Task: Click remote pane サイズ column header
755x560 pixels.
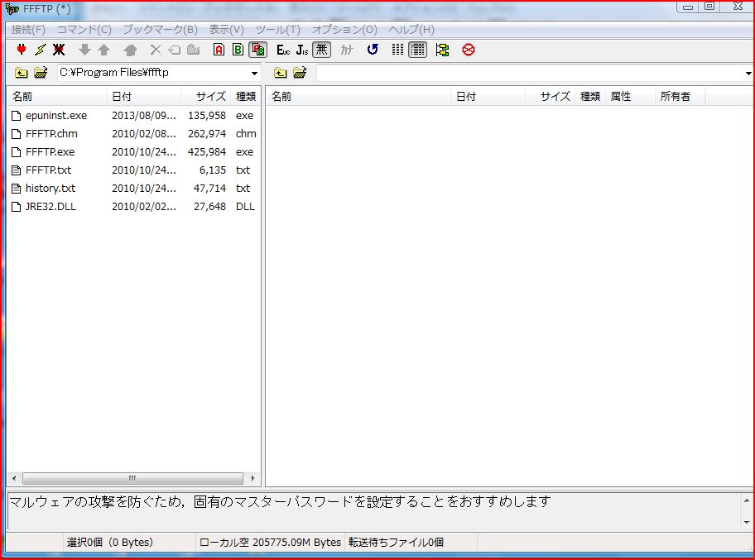Action: (x=551, y=97)
